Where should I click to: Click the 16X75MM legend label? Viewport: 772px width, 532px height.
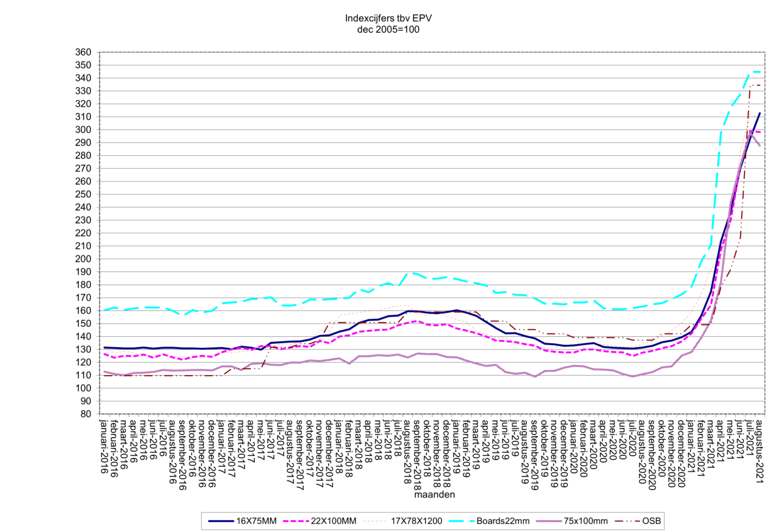coord(256,521)
